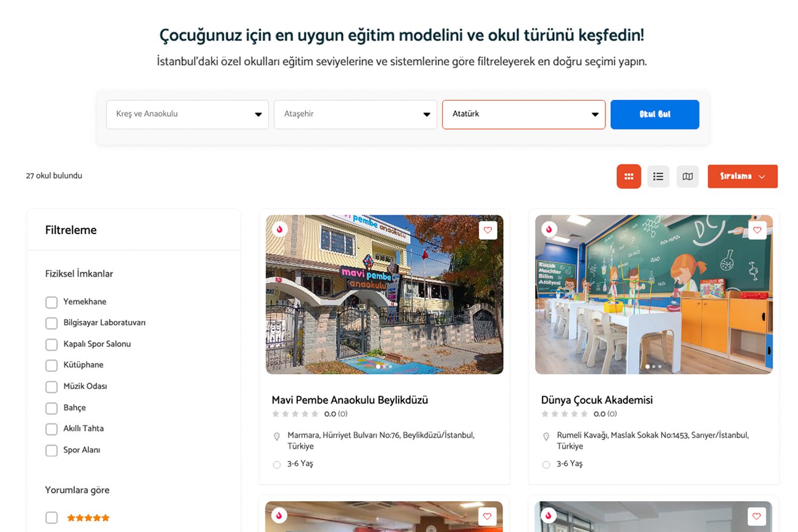This screenshot has width=798, height=532.
Task: Click Fiziksel İmkanlar section label
Action: (79, 273)
